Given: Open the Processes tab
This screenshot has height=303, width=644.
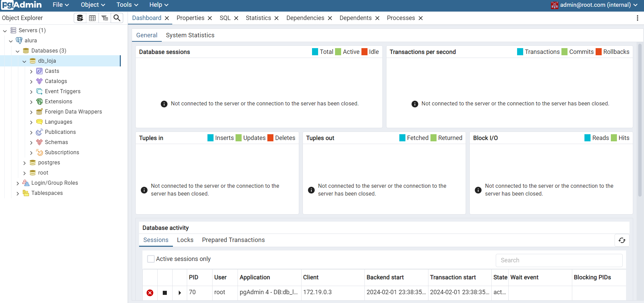Looking at the screenshot, I should 401,18.
